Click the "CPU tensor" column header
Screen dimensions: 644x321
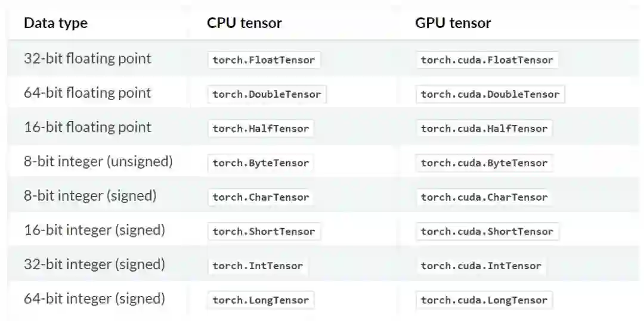[244, 23]
